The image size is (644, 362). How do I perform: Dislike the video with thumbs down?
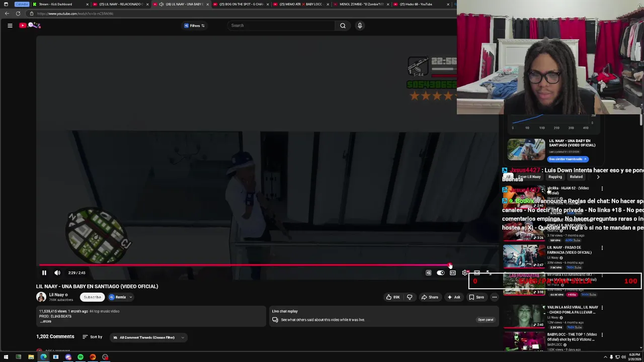[x=410, y=297]
